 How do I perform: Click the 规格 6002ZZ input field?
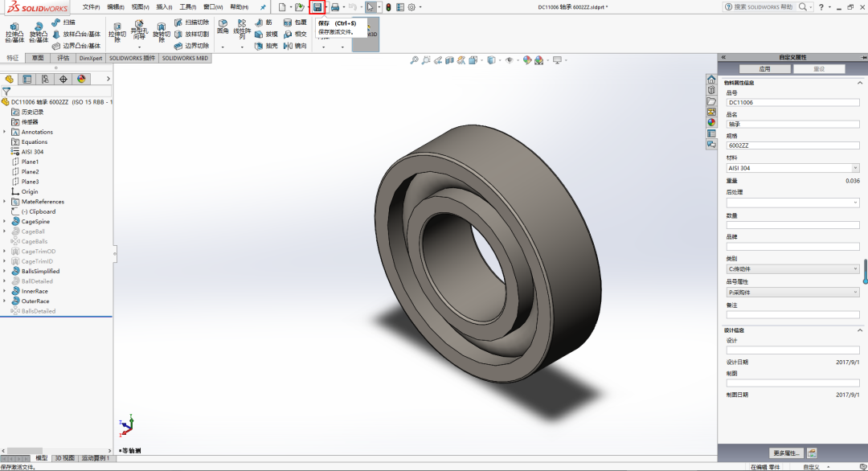pyautogui.click(x=792, y=145)
